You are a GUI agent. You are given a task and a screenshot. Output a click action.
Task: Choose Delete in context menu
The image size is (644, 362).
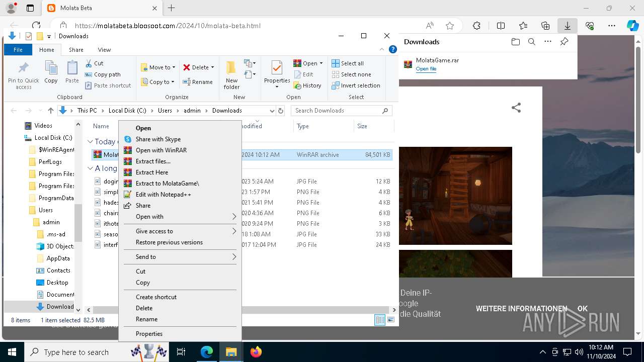tap(144, 308)
